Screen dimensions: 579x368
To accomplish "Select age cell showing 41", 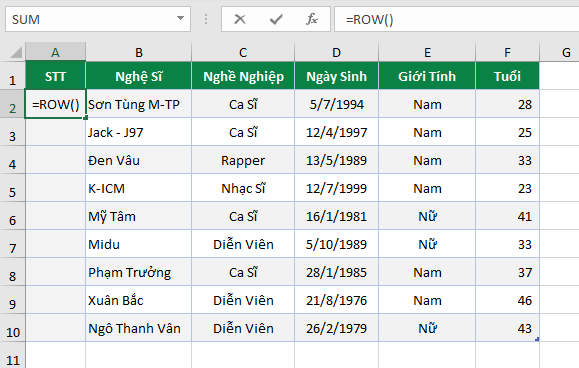I will tap(507, 216).
